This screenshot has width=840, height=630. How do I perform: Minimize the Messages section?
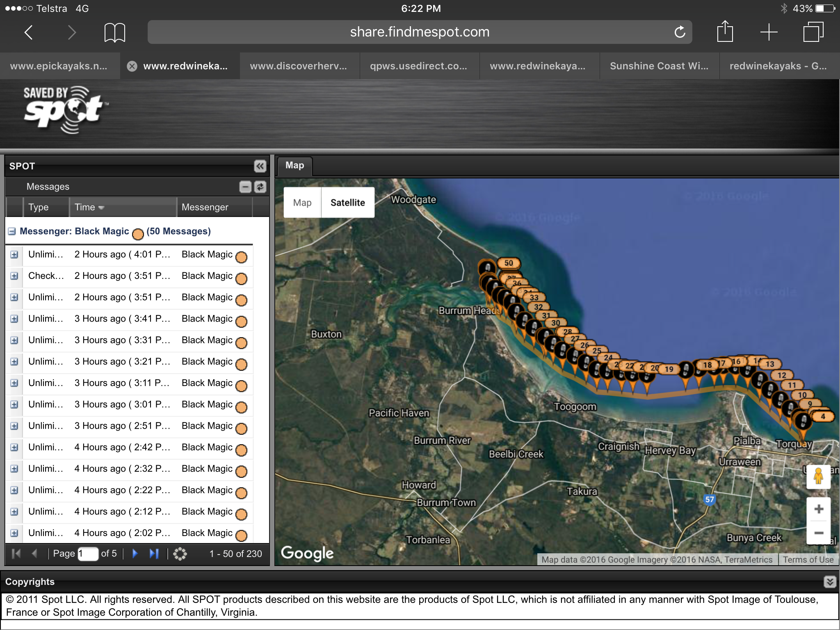click(245, 187)
